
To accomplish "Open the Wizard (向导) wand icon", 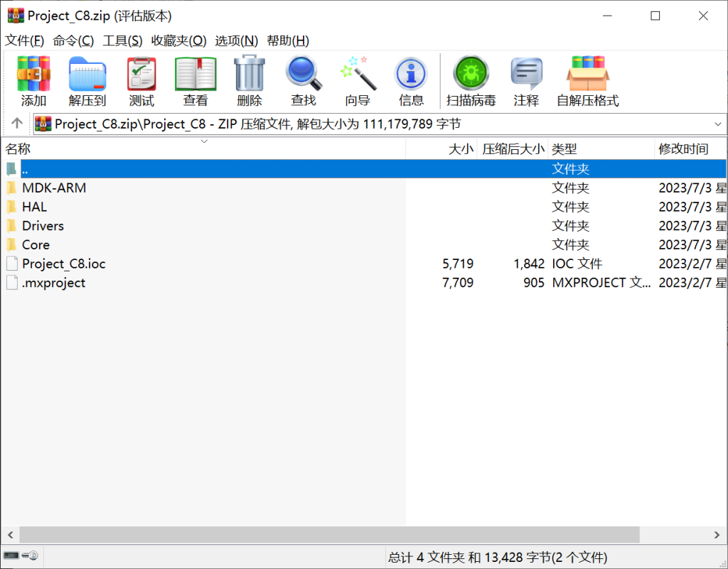I will tap(358, 72).
